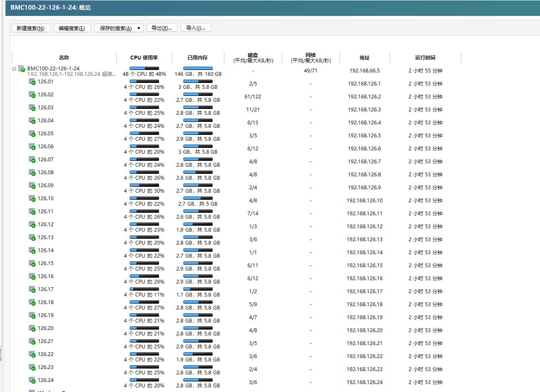The width and height of the screenshot is (540, 392).
Task: Sort by the 已用内存 column header
Action: [x=198, y=58]
